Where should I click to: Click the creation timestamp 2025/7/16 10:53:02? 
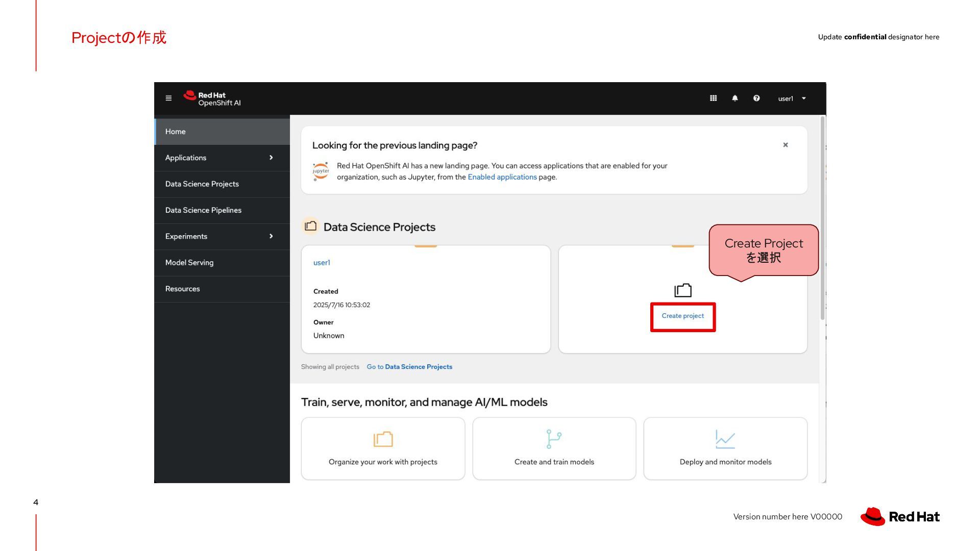[341, 305]
